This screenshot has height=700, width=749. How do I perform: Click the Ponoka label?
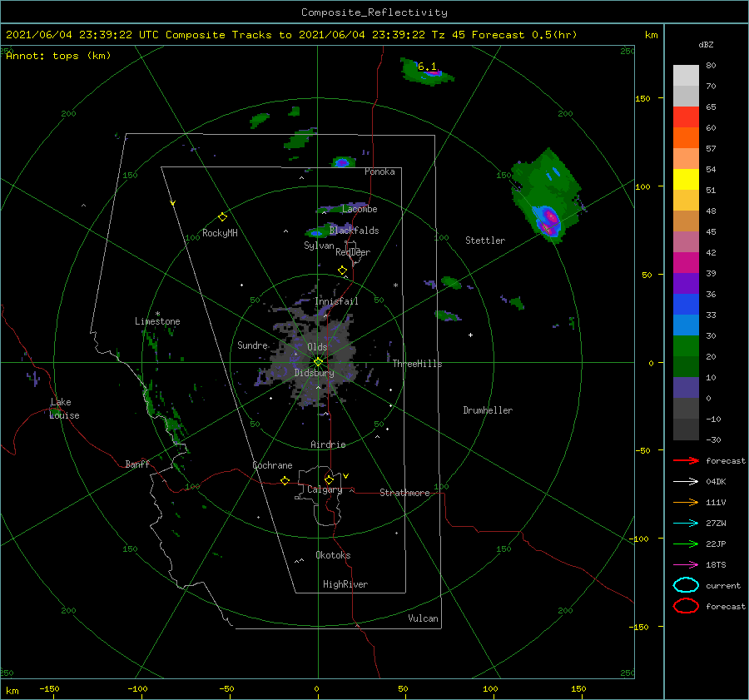[x=379, y=171]
